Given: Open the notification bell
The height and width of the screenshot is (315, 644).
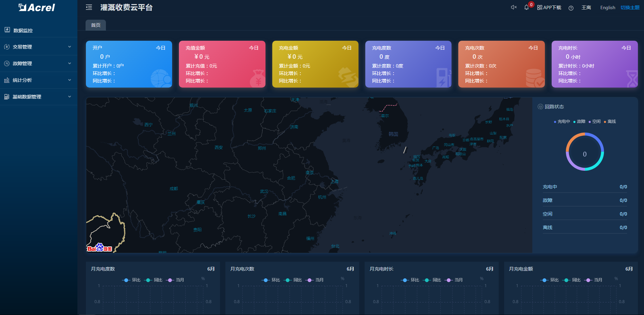Looking at the screenshot, I should coord(527,7).
